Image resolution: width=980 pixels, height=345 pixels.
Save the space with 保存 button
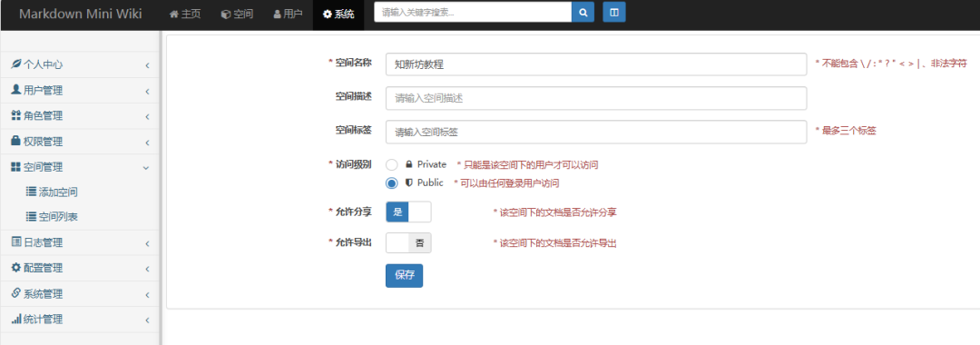pyautogui.click(x=404, y=276)
